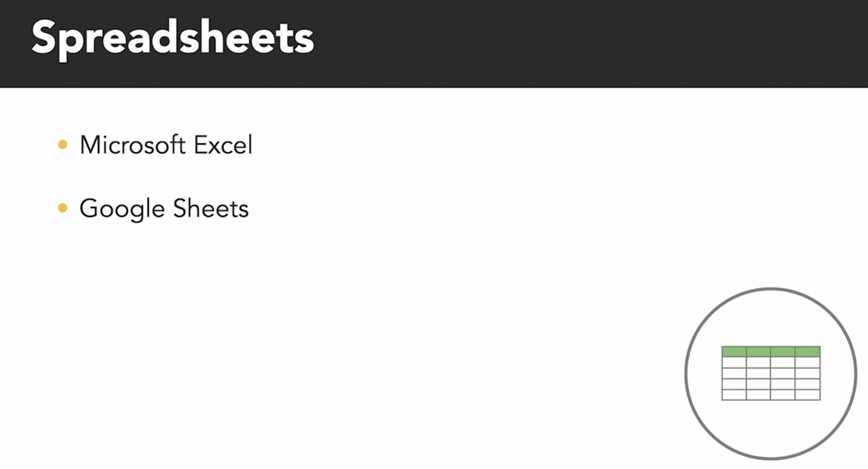This screenshot has height=469, width=868.
Task: Click the capital "S" in the Spreadsheets title
Action: coord(45,37)
